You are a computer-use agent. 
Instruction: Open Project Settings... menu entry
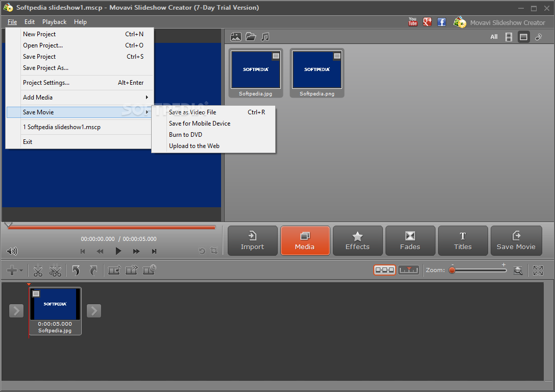click(x=80, y=83)
